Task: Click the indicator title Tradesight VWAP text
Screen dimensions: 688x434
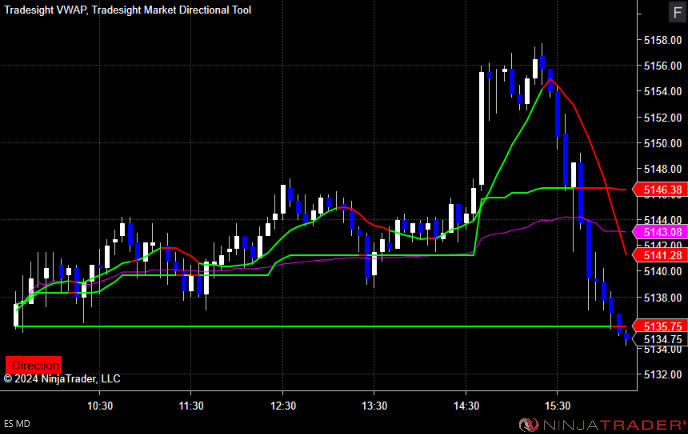Action: tap(45, 10)
